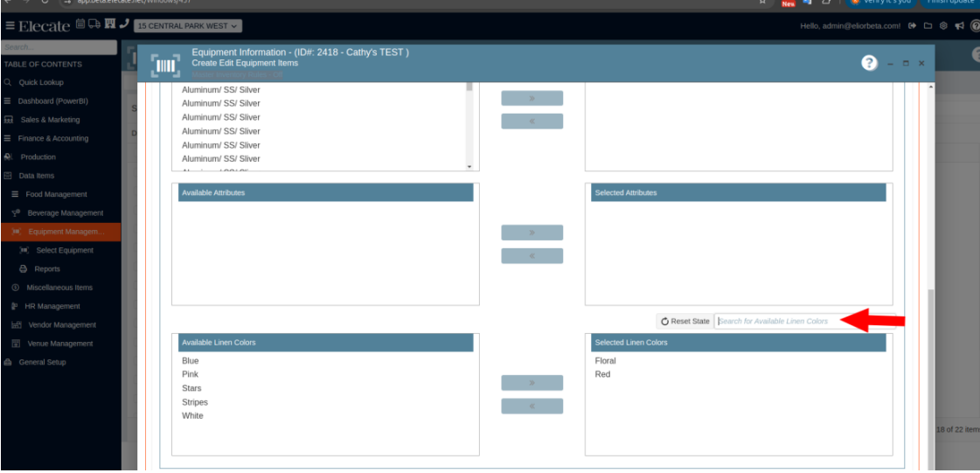This screenshot has width=980, height=473.
Task: Select Equipment Management highlighted item
Action: [x=60, y=232]
